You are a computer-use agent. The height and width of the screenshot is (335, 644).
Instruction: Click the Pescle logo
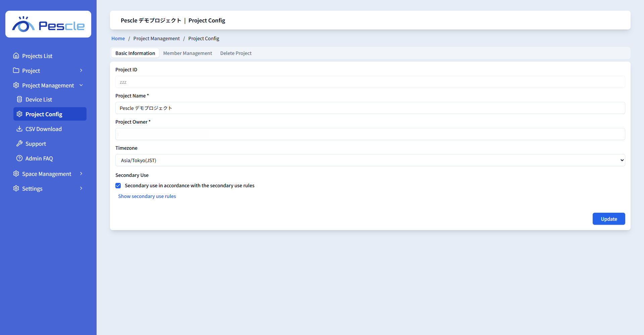[x=48, y=24]
